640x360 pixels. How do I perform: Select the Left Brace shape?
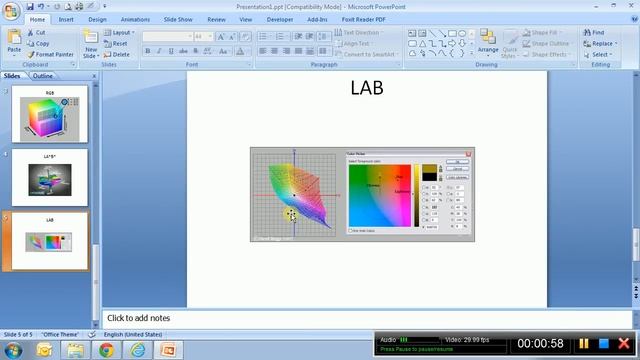click(452, 53)
